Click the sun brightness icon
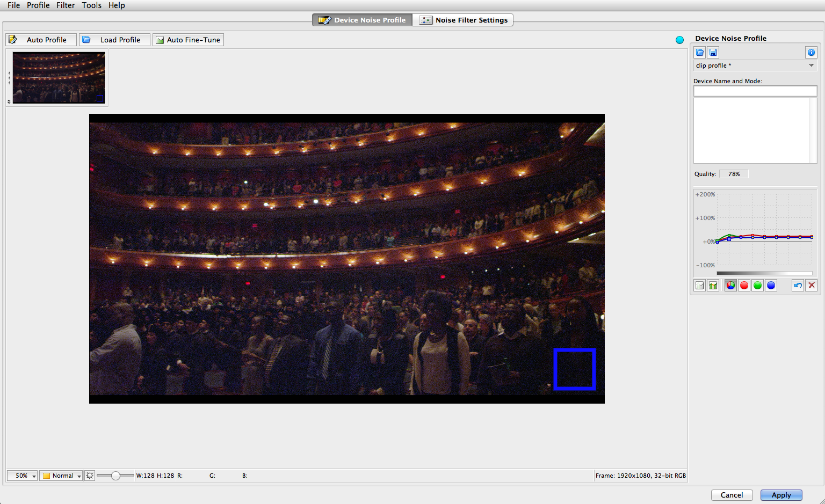The width and height of the screenshot is (825, 504). click(90, 476)
